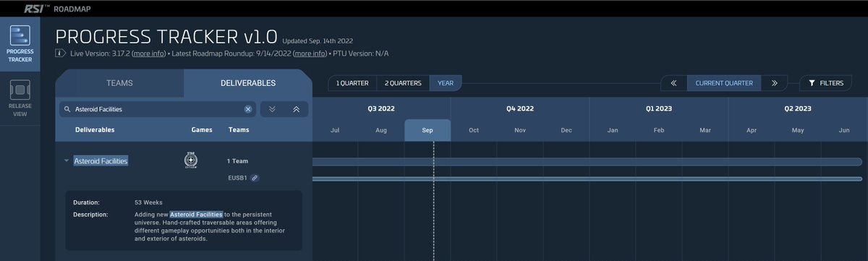Click the Deliverables column header
Image resolution: width=868 pixels, height=261 pixels.
[95, 130]
